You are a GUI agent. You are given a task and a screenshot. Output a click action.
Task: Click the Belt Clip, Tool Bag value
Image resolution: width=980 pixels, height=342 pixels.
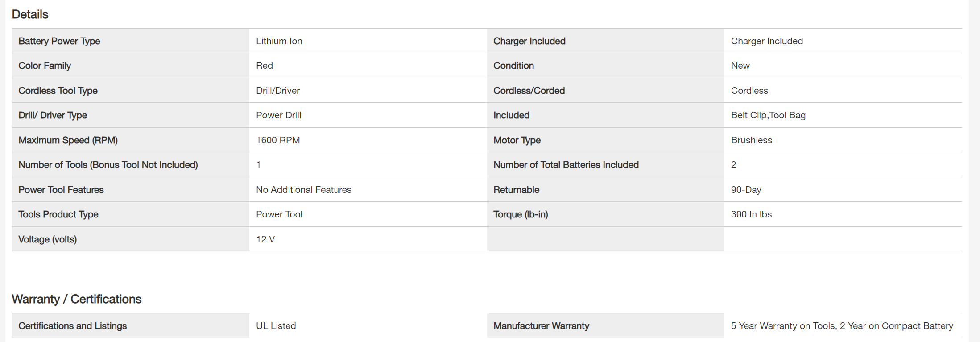[x=768, y=115]
